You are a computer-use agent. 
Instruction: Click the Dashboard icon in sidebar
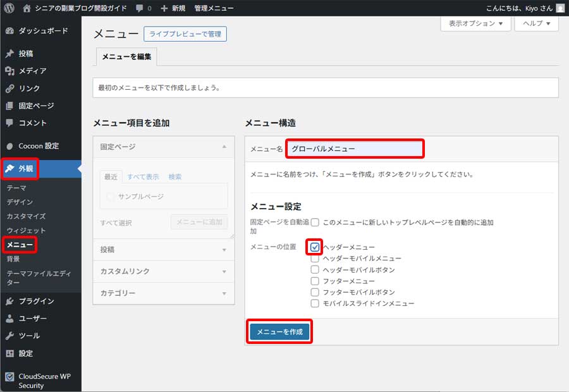(9, 30)
